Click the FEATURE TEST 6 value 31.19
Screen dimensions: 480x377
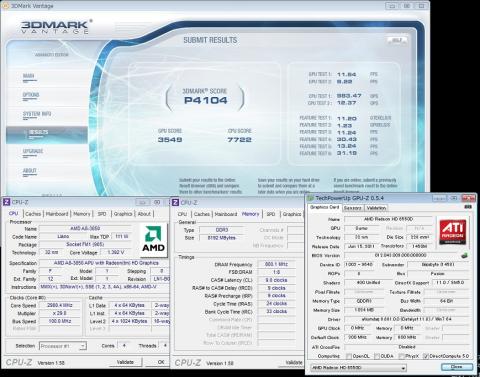(x=347, y=153)
